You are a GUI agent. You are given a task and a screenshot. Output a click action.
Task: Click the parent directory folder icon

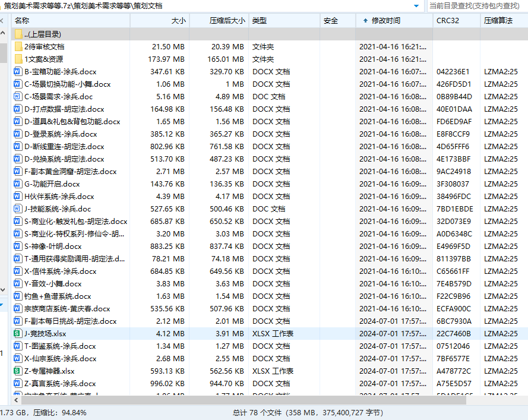point(18,34)
